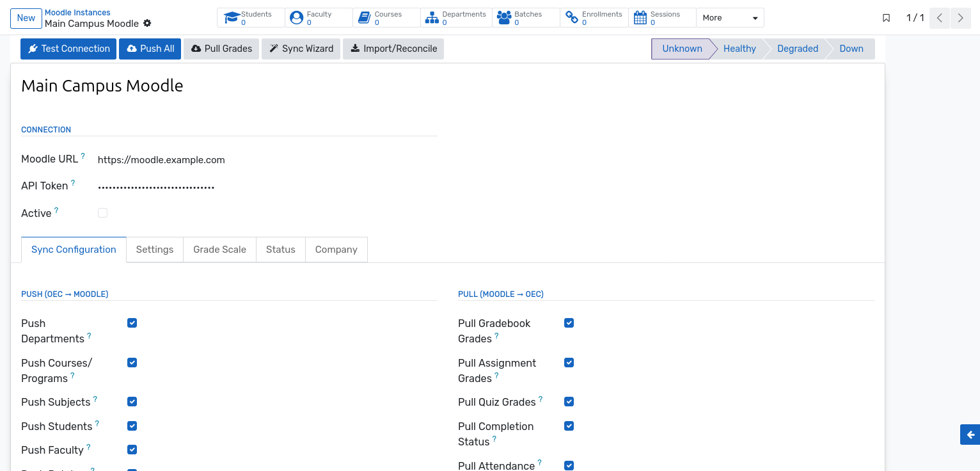Image resolution: width=980 pixels, height=471 pixels.
Task: Click the Pull Grades button
Action: pos(221,49)
